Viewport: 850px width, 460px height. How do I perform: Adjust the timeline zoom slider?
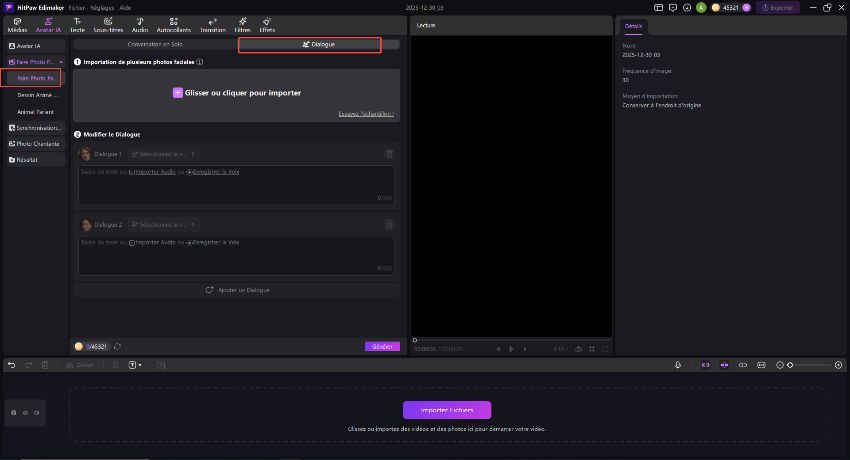[x=790, y=365]
